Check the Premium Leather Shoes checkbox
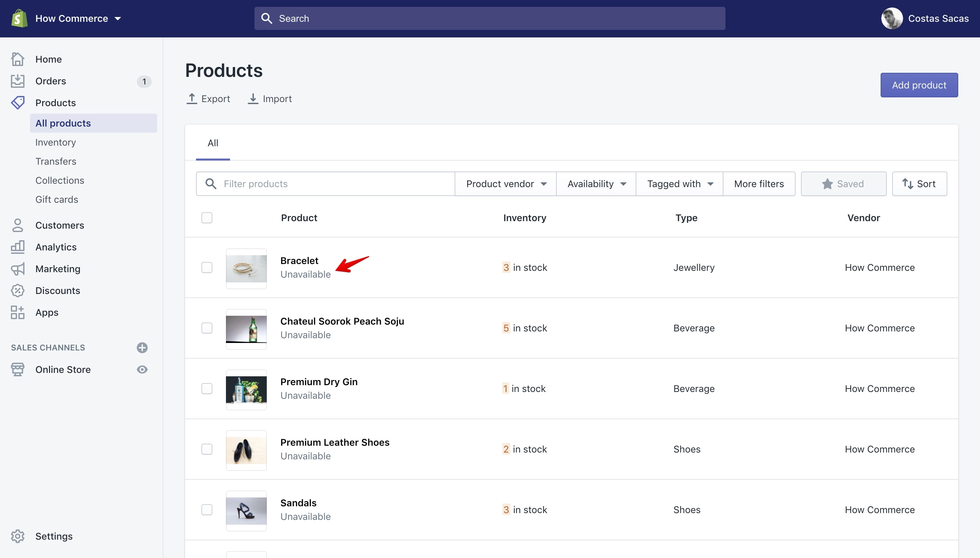 coord(207,449)
